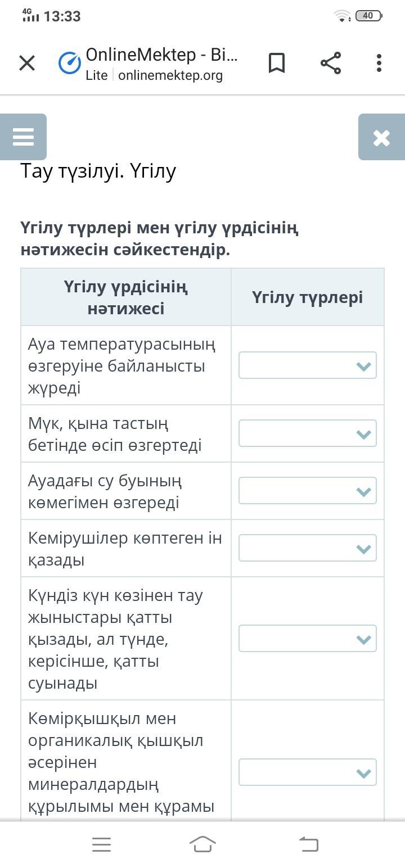Tap the OnlineMektep site logo icon
The image size is (405, 868).
click(70, 63)
